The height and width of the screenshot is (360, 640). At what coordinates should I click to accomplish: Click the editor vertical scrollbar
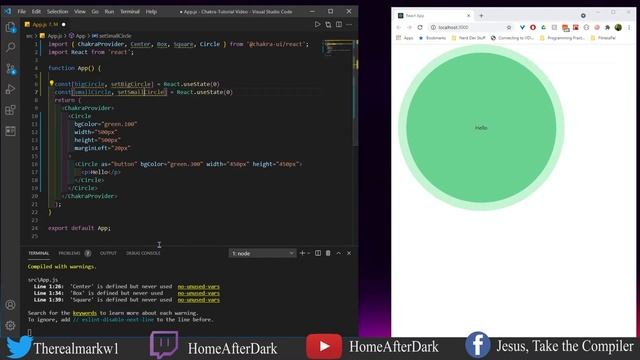[x=355, y=93]
